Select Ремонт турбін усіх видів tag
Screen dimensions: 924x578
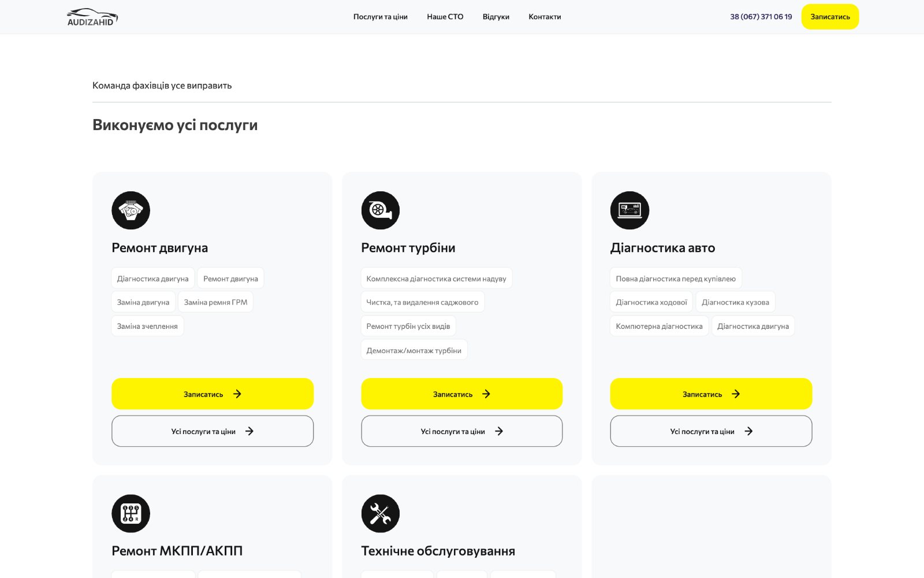408,326
